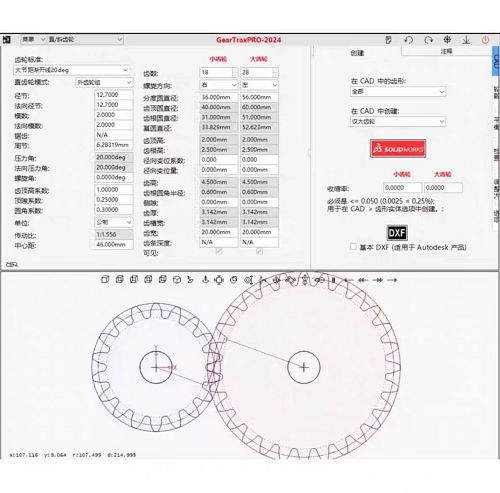Click the GearTraxPRO-2024 title text
Image resolution: width=500 pixels, height=493 pixels.
tap(249, 40)
